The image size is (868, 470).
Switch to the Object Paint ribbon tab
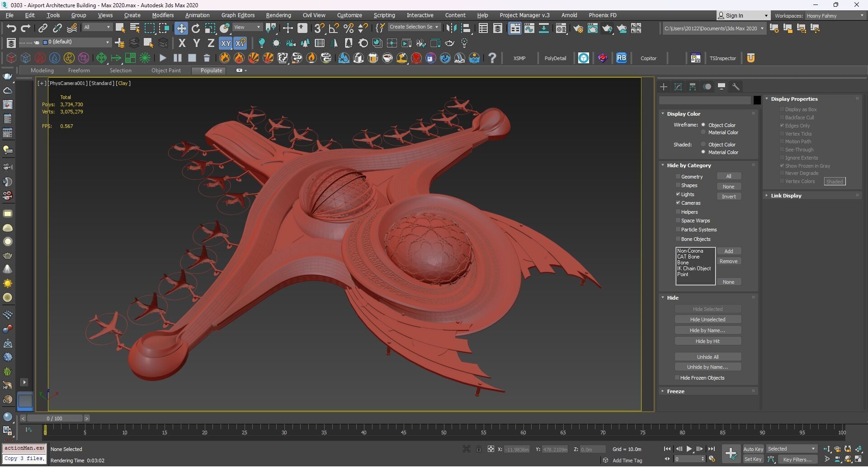coord(166,70)
